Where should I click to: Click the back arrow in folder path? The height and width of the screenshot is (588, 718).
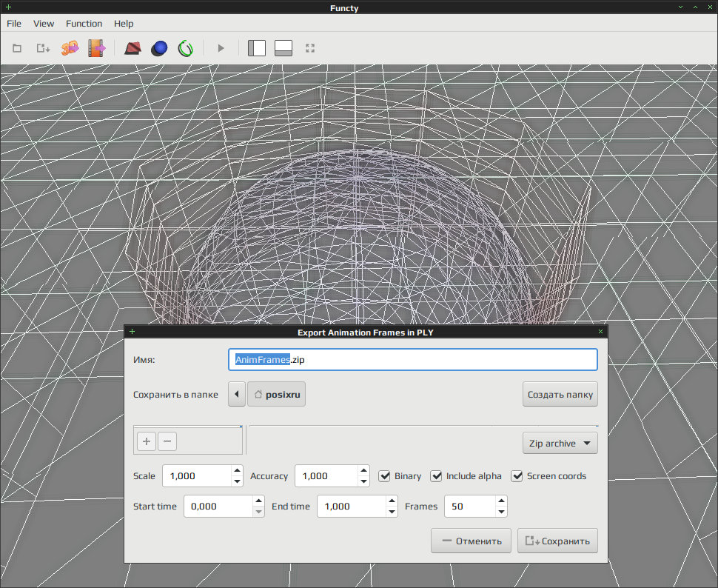coord(237,394)
